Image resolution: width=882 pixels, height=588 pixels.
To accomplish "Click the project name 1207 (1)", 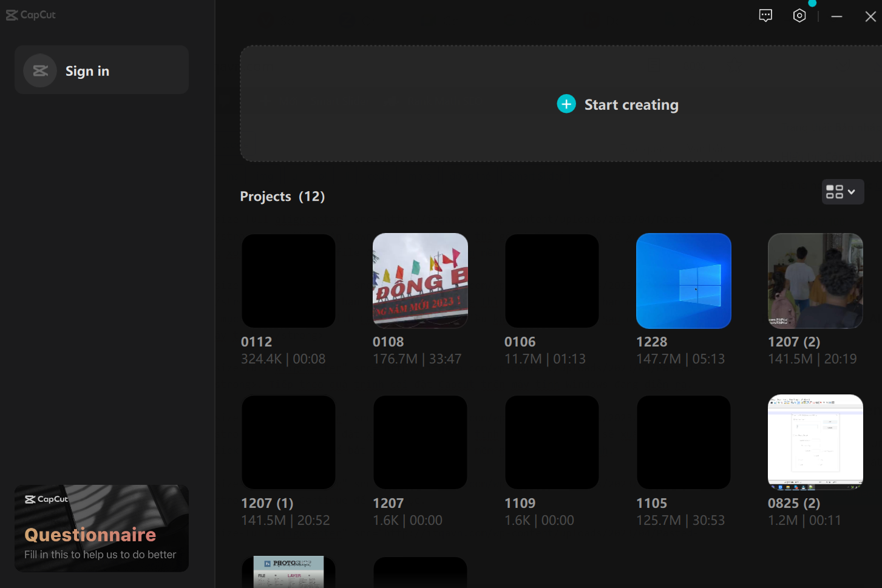I will tap(267, 503).
